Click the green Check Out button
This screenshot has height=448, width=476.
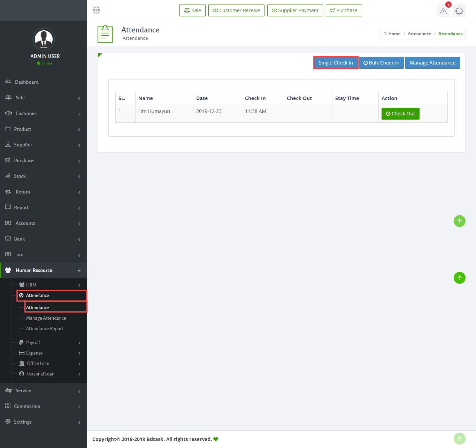tap(400, 114)
